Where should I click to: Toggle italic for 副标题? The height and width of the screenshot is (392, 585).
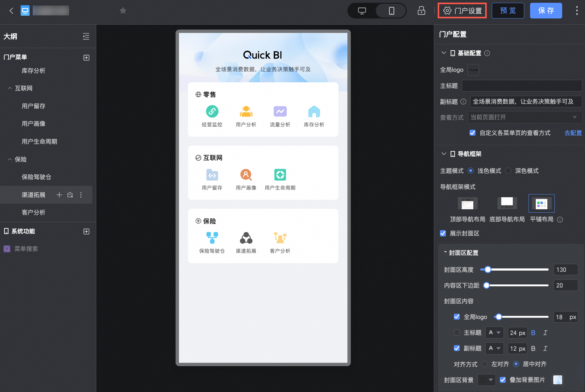click(x=545, y=349)
